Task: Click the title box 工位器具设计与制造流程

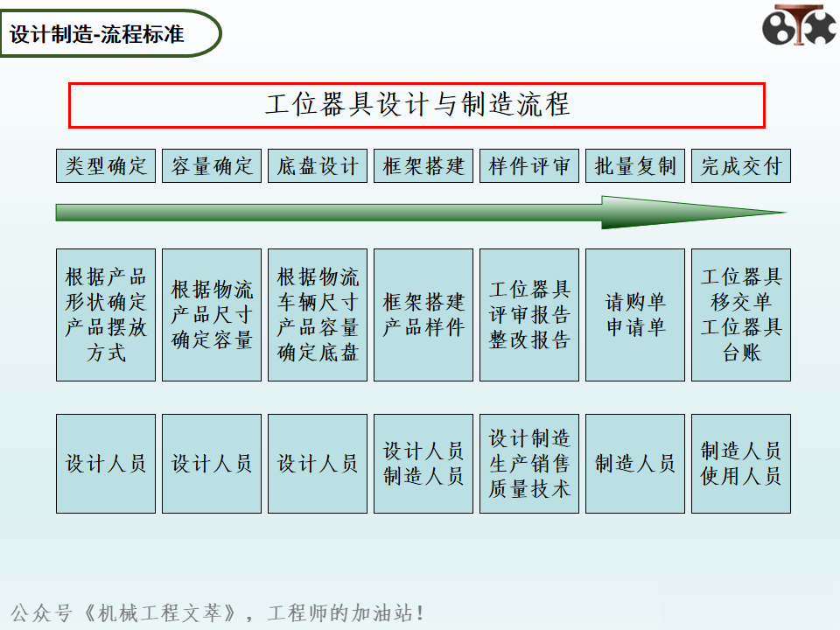Action: (x=416, y=105)
